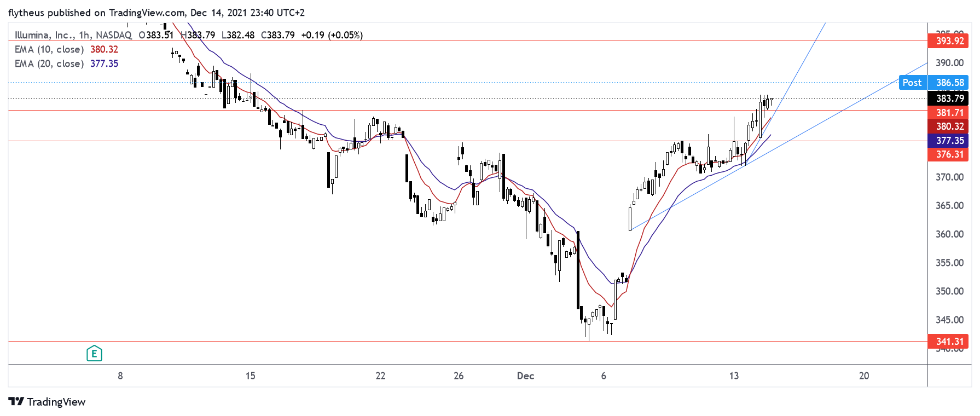Click the 22 date label on time axis
This screenshot has height=416, width=980.
(x=380, y=375)
